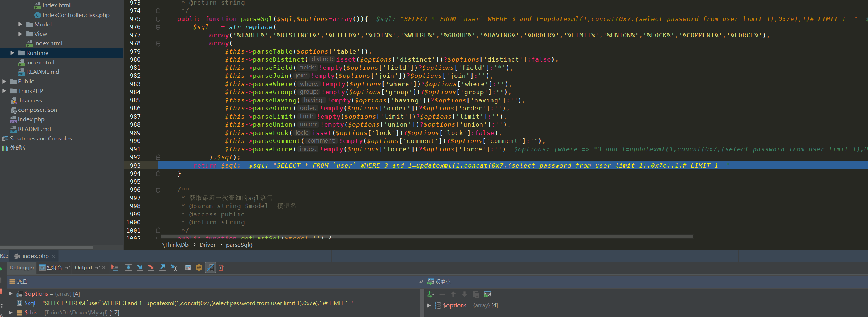868x317 pixels.
Task: Expand the Model folder
Action: [20, 24]
